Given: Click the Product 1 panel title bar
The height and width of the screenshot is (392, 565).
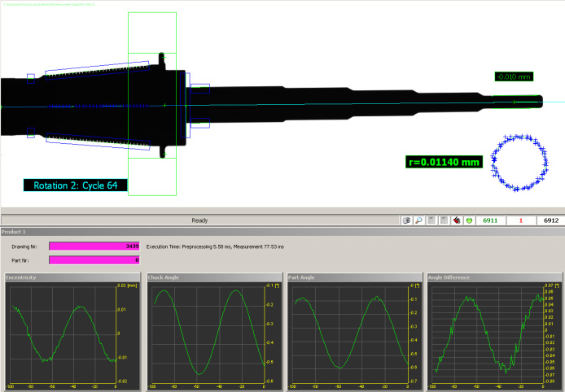Looking at the screenshot, I should point(282,232).
